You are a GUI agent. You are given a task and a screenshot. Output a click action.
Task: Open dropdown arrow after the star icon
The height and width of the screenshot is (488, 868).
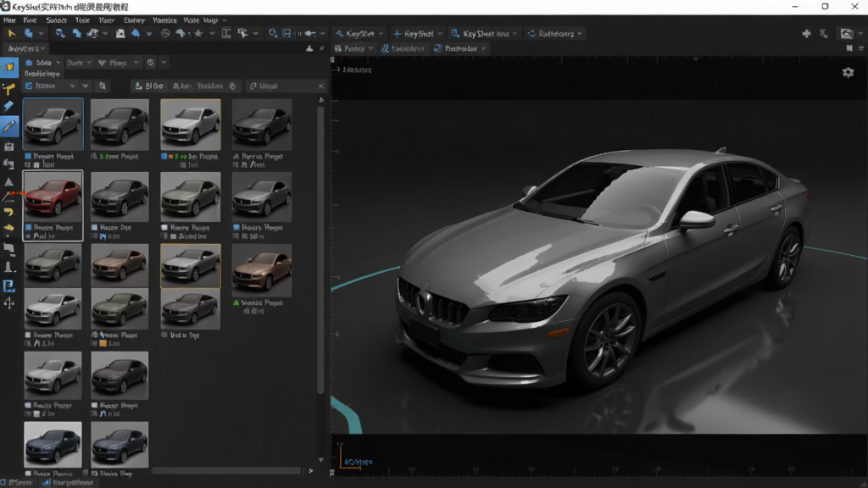point(211,34)
